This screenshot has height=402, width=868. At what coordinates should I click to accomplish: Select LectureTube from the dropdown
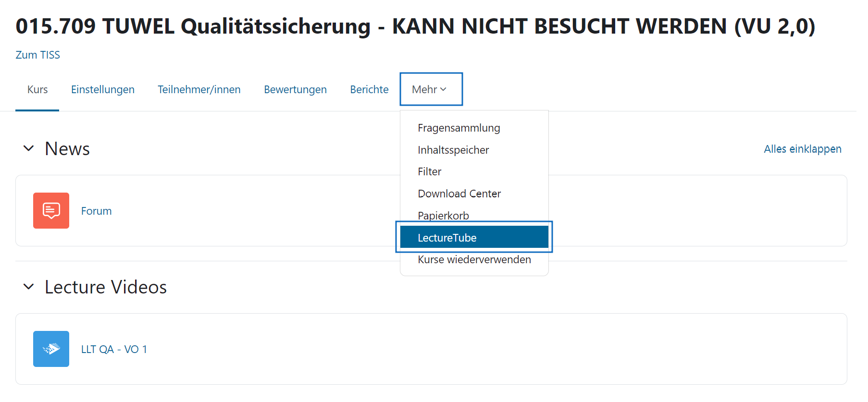click(x=447, y=238)
